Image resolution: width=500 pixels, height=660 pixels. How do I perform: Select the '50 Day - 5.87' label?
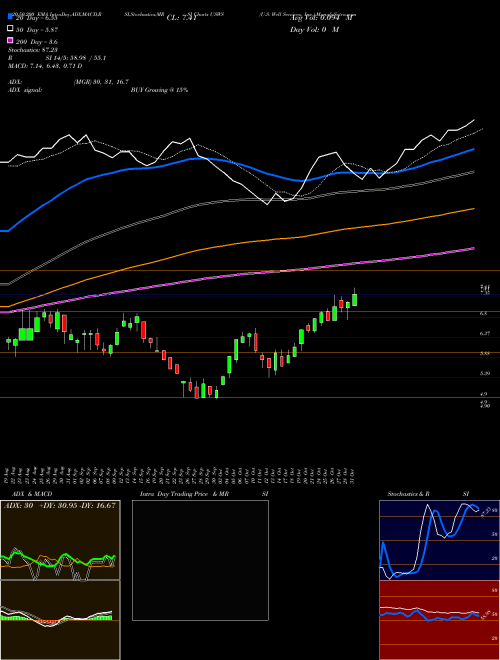pos(37,30)
